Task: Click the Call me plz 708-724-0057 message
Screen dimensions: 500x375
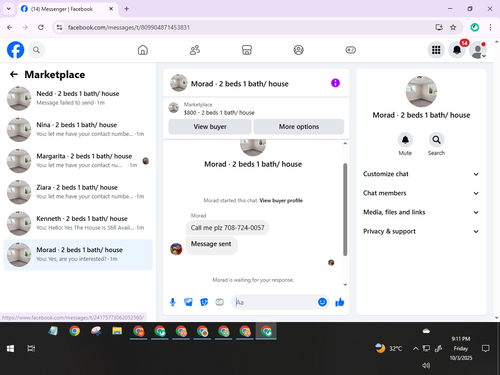Action: [227, 228]
